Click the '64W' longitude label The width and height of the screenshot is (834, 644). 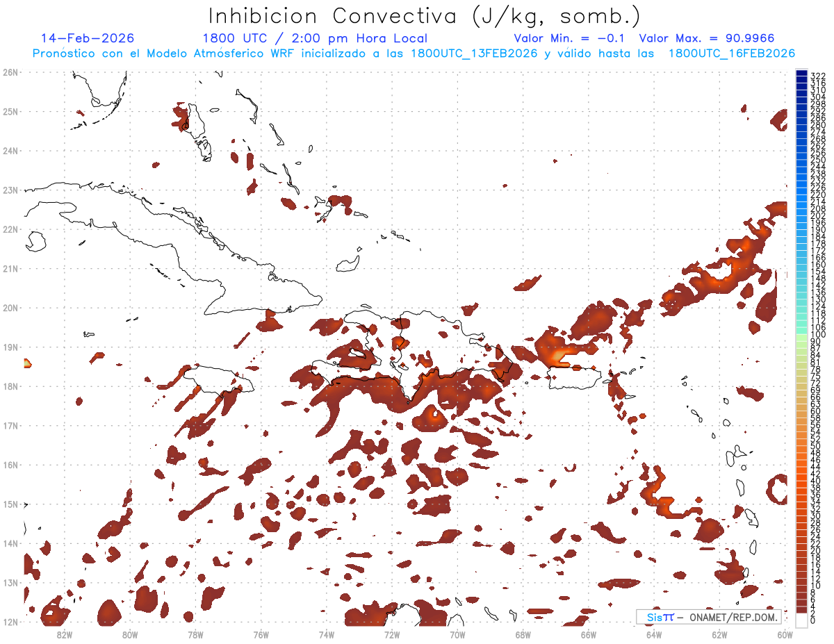tap(654, 634)
